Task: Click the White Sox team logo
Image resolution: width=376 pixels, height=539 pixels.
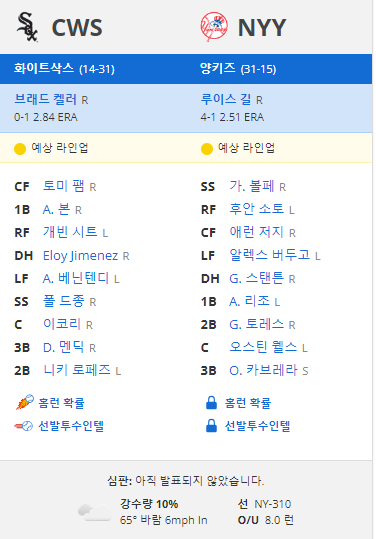Action: (27, 27)
